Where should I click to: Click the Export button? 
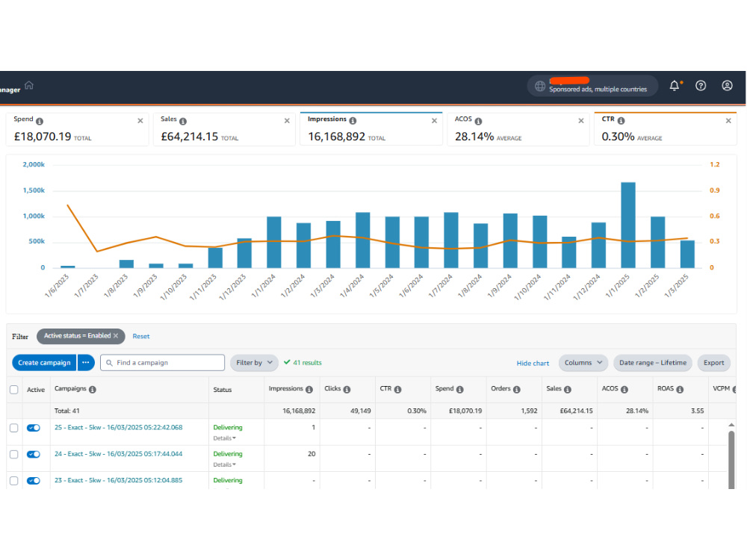[x=713, y=362]
